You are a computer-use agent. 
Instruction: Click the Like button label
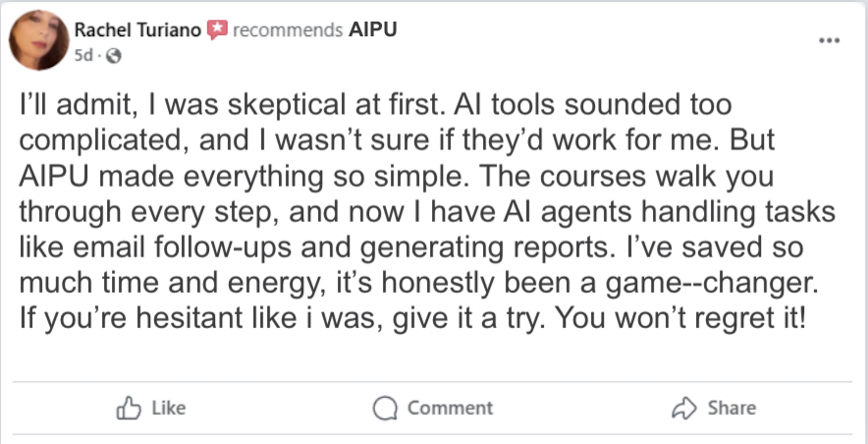(x=169, y=409)
